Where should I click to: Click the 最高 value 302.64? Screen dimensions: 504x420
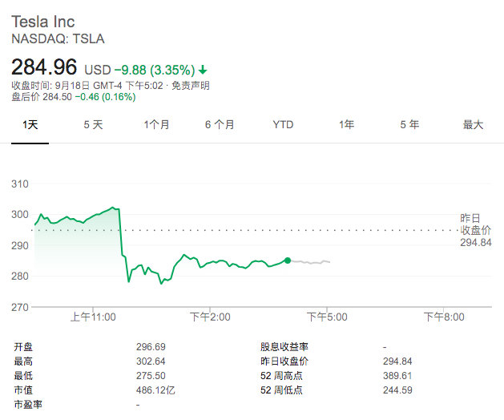(151, 361)
